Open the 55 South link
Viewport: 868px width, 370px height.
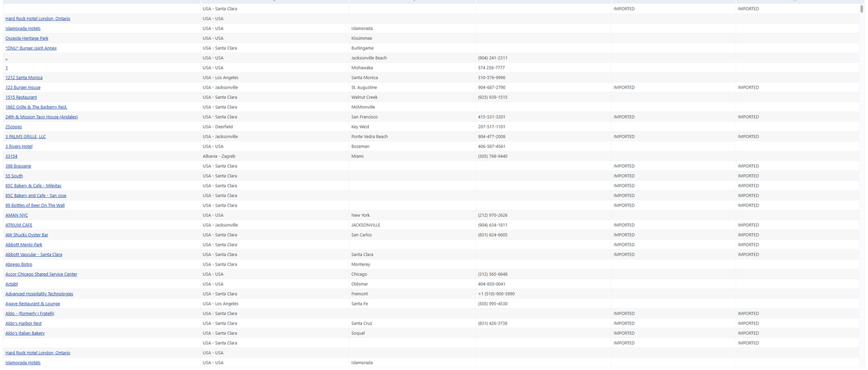(14, 176)
